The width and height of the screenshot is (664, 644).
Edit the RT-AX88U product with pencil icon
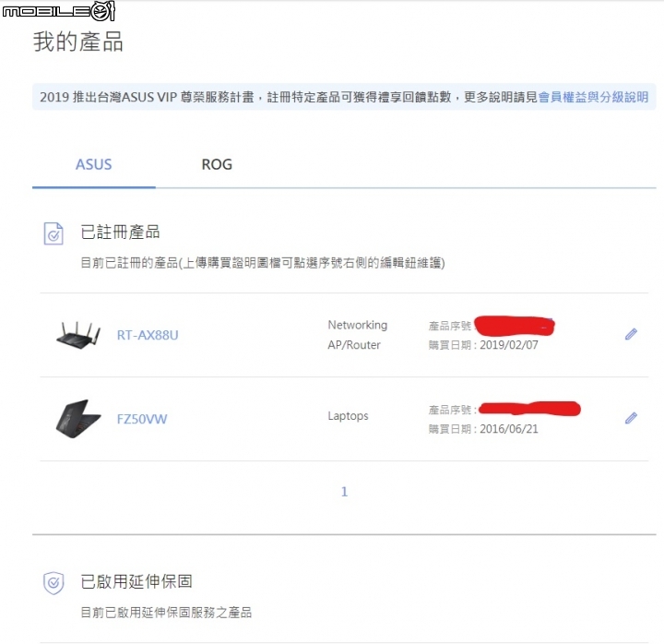coord(631,334)
